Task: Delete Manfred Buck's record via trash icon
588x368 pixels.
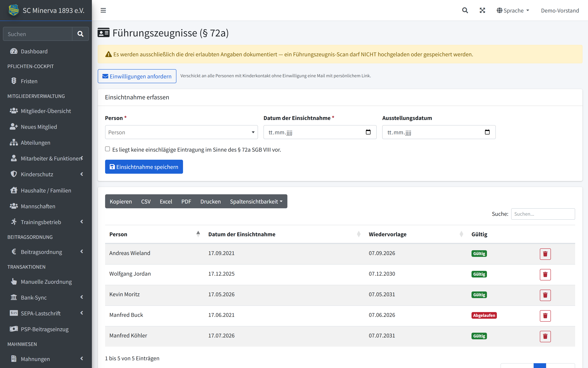Action: [545, 316]
